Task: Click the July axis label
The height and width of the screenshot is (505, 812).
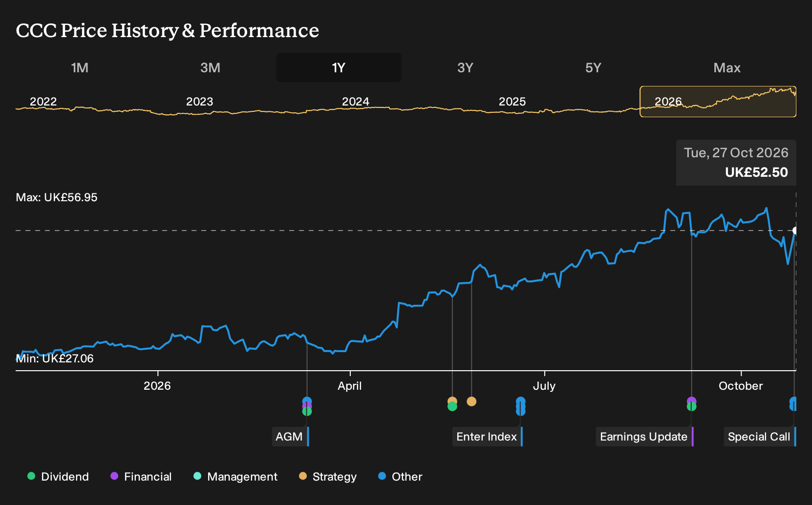Action: point(544,386)
